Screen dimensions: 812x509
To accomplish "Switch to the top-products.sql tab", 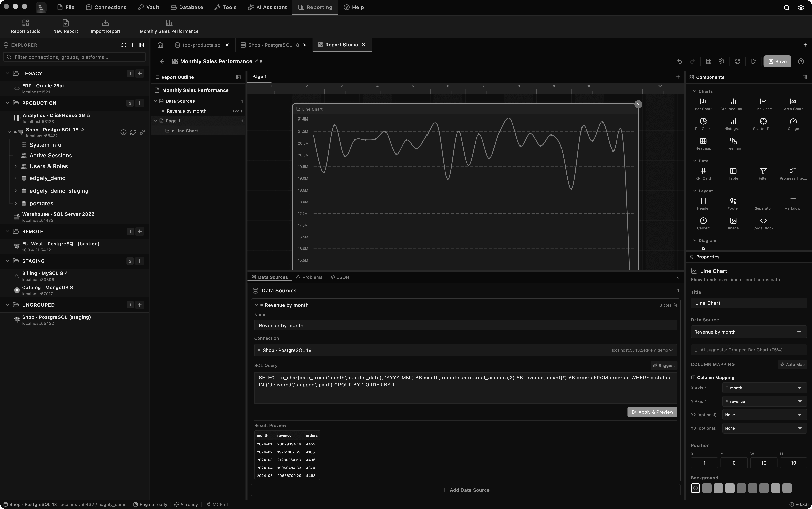I will coord(202,45).
